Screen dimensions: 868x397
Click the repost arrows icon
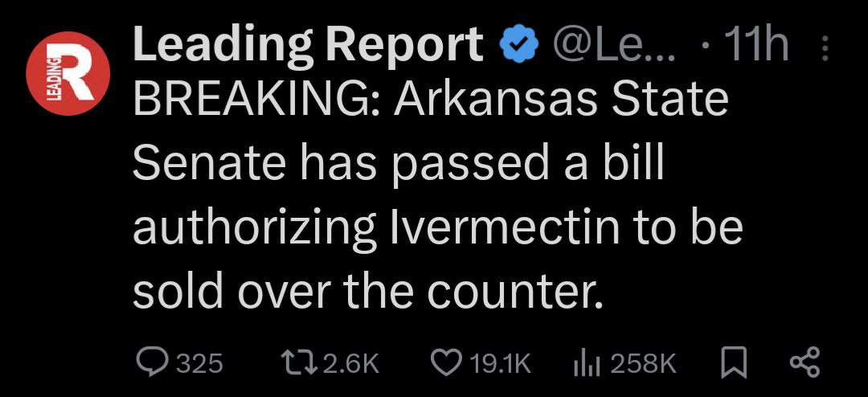[x=302, y=362]
